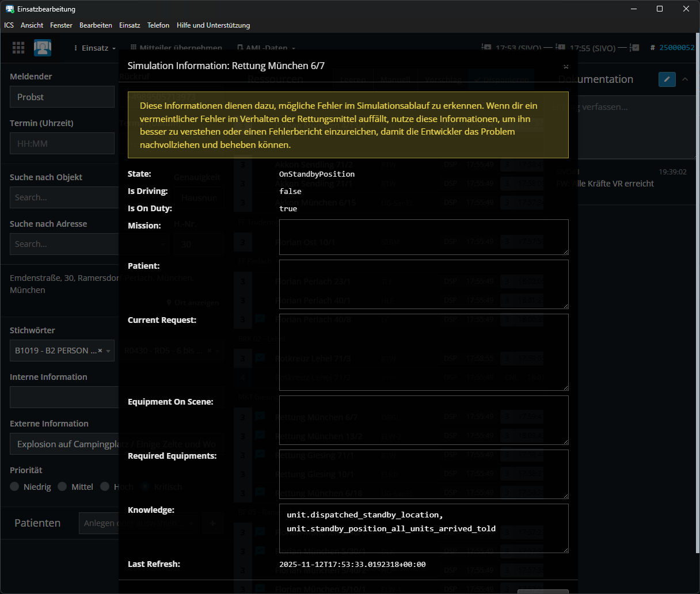The width and height of the screenshot is (700, 594).
Task: Click the status icon before 17:53 (SIVO)
Action: tap(486, 48)
